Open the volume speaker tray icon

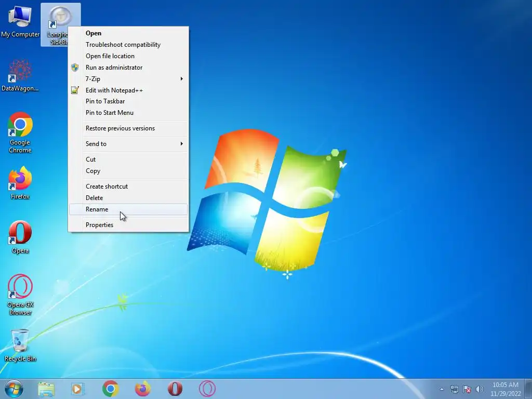(479, 389)
